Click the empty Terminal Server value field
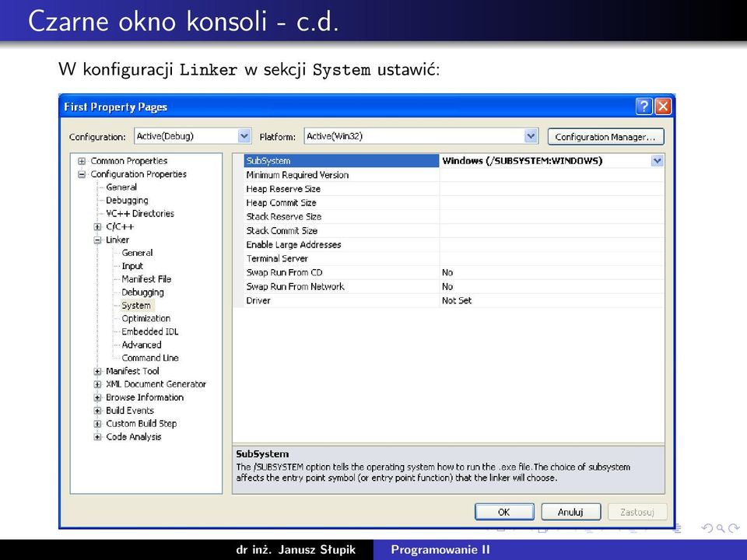 coord(552,258)
